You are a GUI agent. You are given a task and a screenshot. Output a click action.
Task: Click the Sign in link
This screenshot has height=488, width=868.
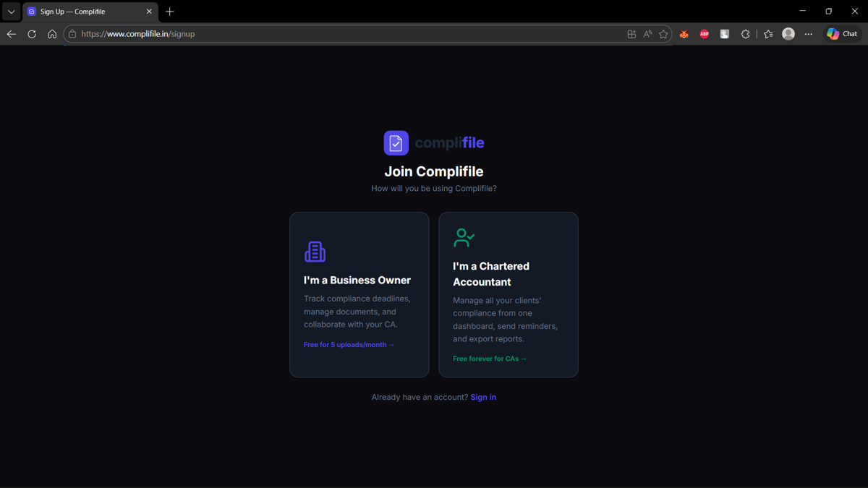pyautogui.click(x=483, y=397)
